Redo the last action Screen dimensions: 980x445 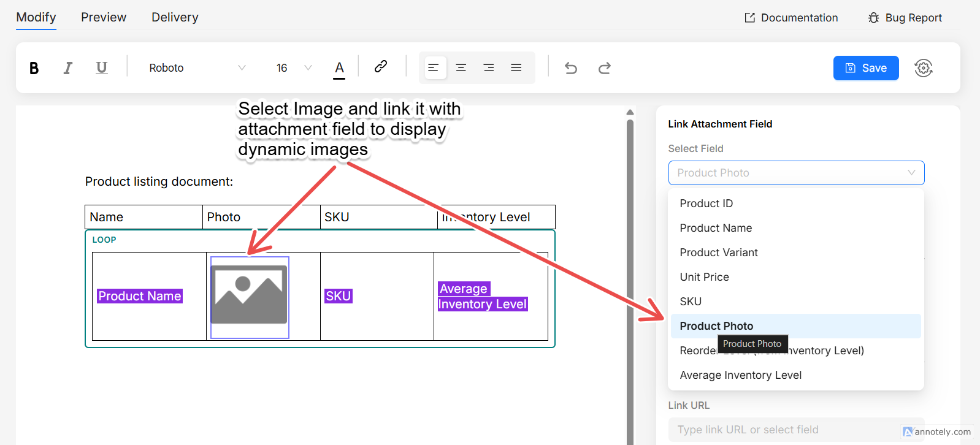(x=605, y=68)
